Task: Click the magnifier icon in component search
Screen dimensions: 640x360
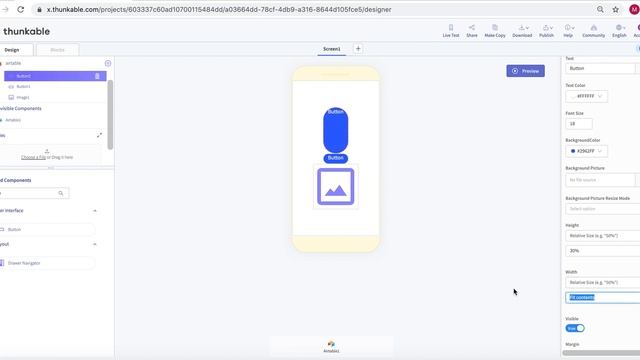Action: pyautogui.click(x=61, y=193)
